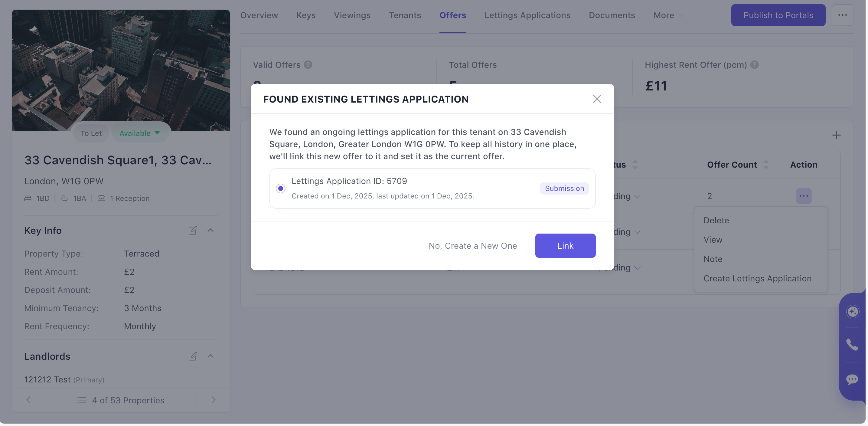Add a new offer with plus icon
This screenshot has height=426, width=868.
[x=836, y=136]
